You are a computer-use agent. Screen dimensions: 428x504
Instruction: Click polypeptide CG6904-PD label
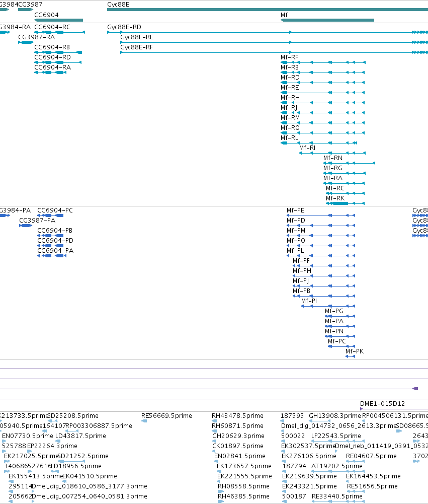click(x=55, y=241)
